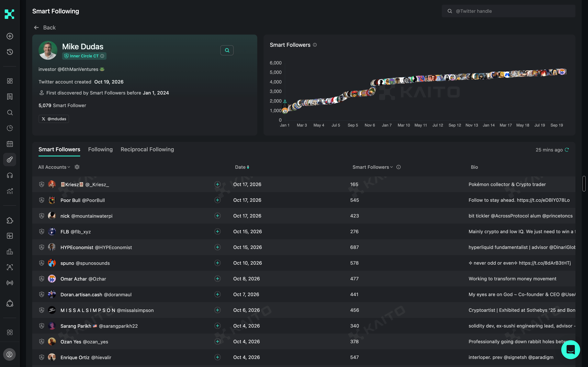588x367 pixels.
Task: Add Omar Azhar with the plus toggle
Action: (x=218, y=279)
